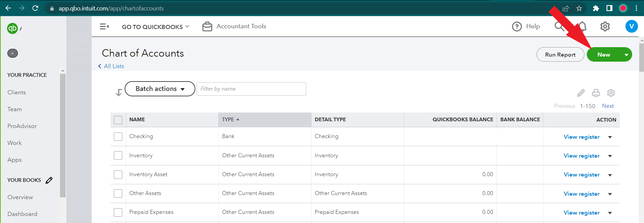Click the QuickBooks logo icon
This screenshot has height=223, width=644.
12,28
